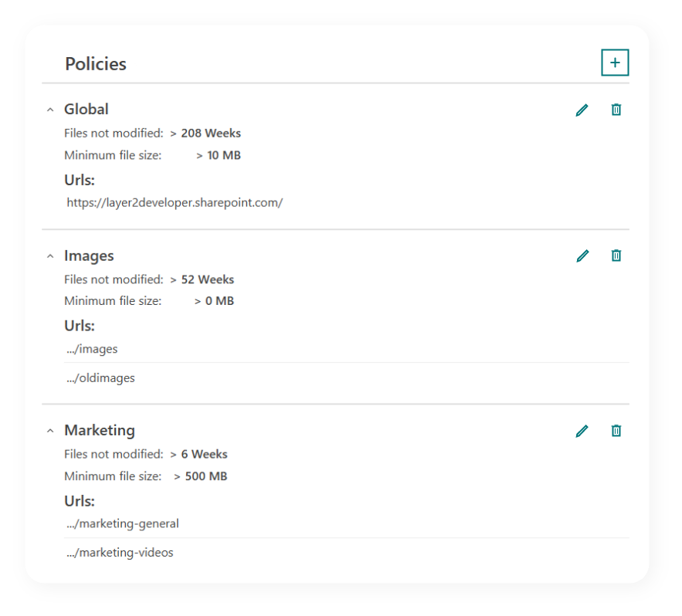This screenshot has height=616, width=682.
Task: Select the Global policy title
Action: coord(86,109)
